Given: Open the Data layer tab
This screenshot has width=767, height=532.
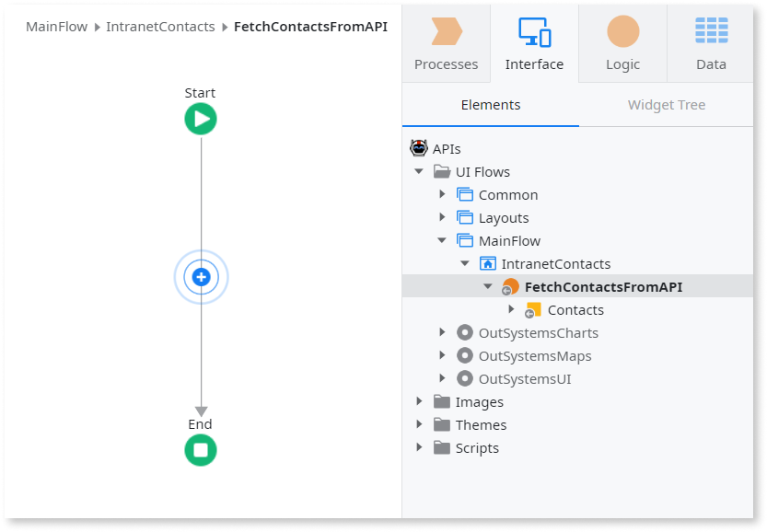Looking at the screenshot, I should tap(711, 42).
